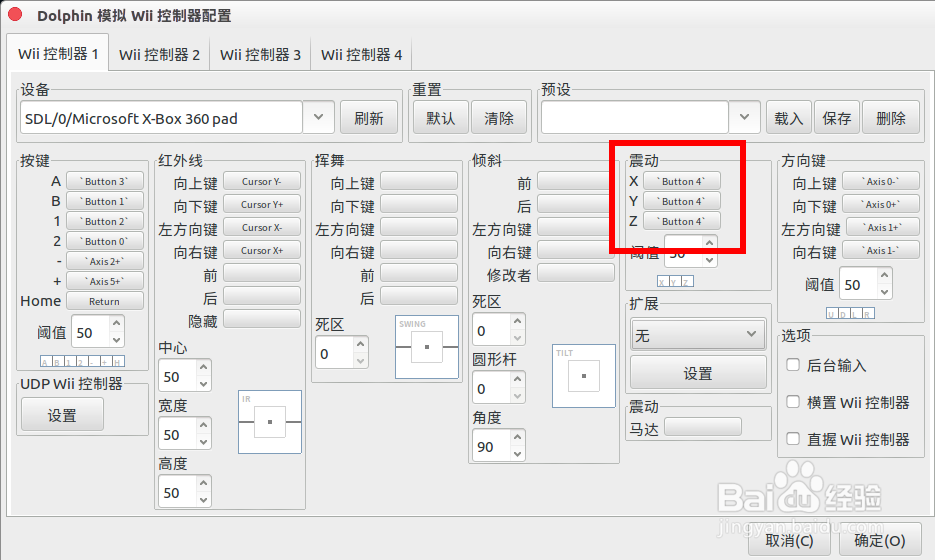
Task: Enable the 横置 Wii 控制器 checkbox
Action: coord(792,401)
